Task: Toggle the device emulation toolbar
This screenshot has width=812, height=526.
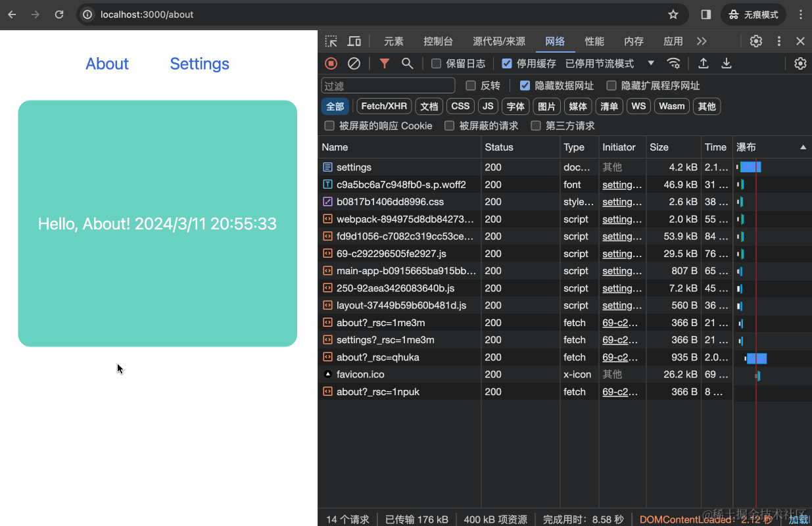Action: [354, 41]
